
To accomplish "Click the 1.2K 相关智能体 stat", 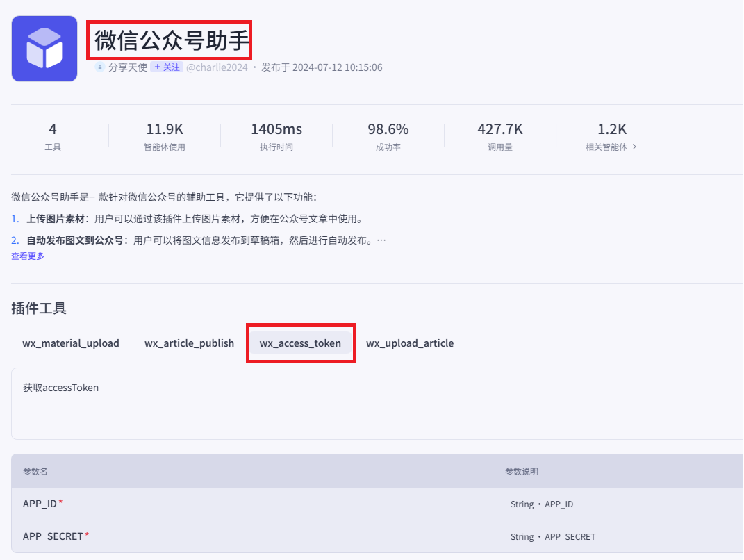I will [611, 137].
